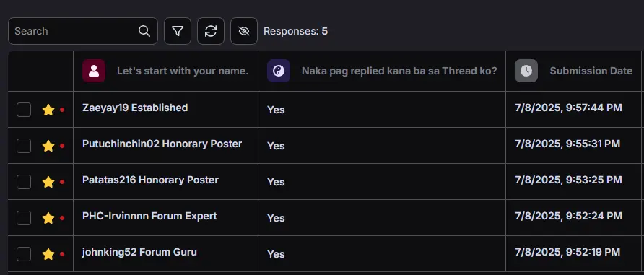Open the Putuchinchin02 Honorary Poster entry
The image size is (644, 275).
click(162, 144)
